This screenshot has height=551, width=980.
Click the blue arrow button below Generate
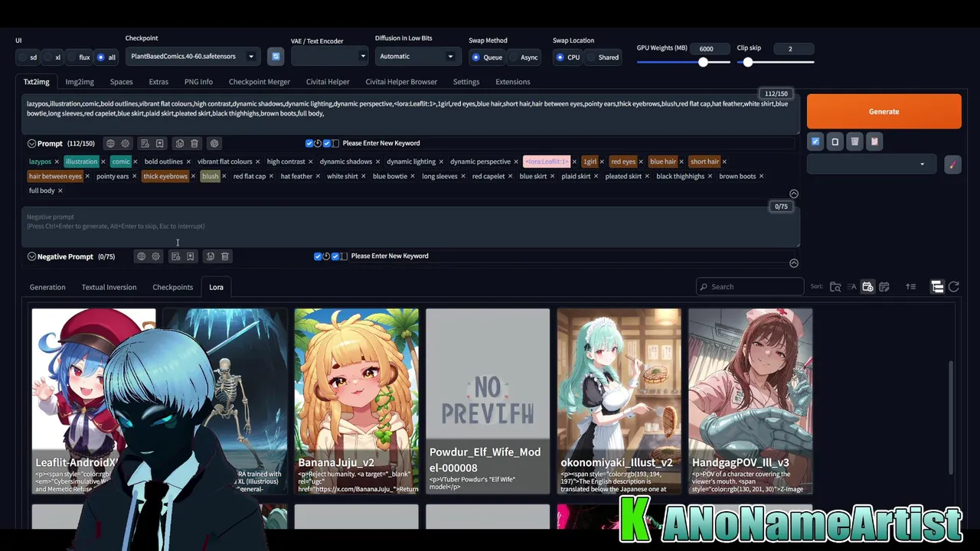[x=815, y=142]
